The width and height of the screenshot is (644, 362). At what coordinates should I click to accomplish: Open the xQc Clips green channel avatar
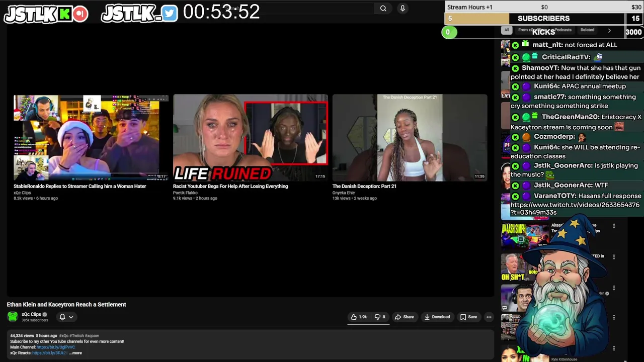pos(13,316)
